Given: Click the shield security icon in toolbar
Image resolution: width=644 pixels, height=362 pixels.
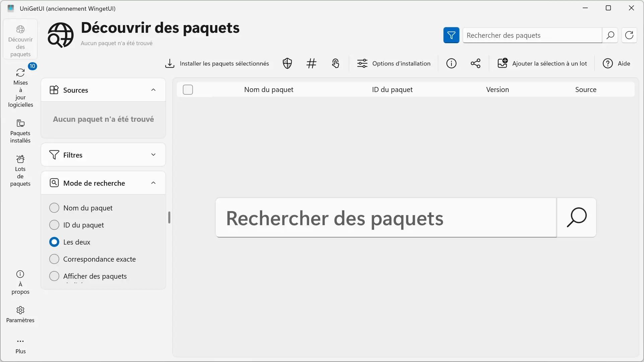Looking at the screenshot, I should click(287, 63).
